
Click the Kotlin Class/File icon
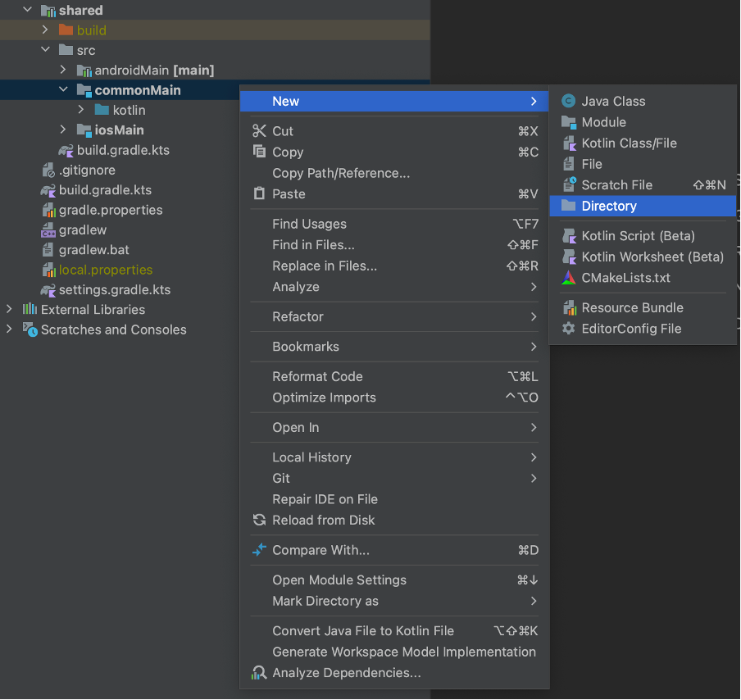click(x=569, y=143)
